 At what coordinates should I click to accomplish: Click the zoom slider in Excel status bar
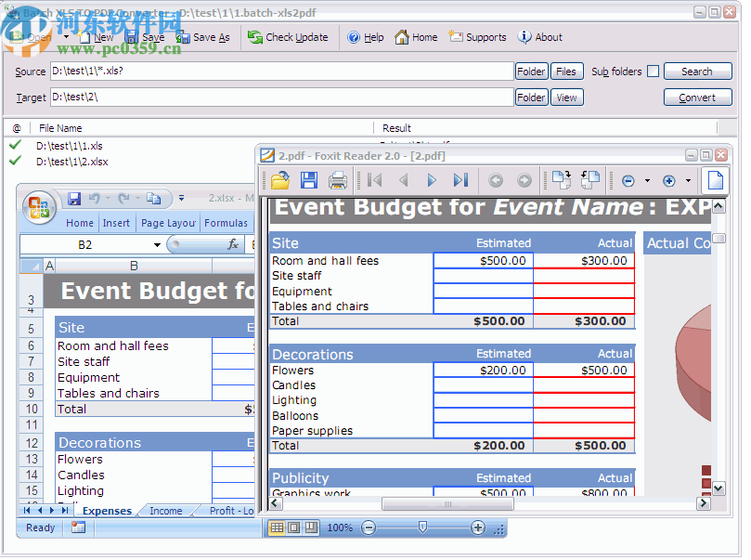pos(423,527)
